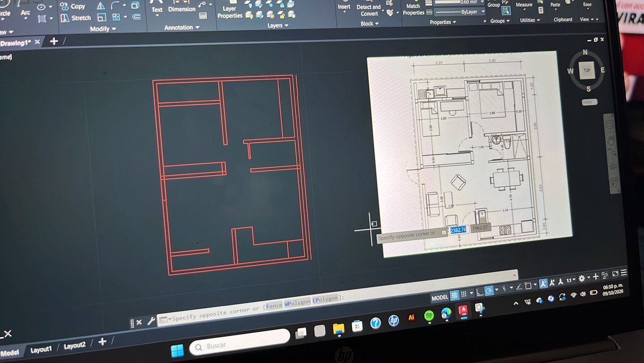Choose the WPolygon option in command line
This screenshot has height=363, width=644.
tap(297, 302)
